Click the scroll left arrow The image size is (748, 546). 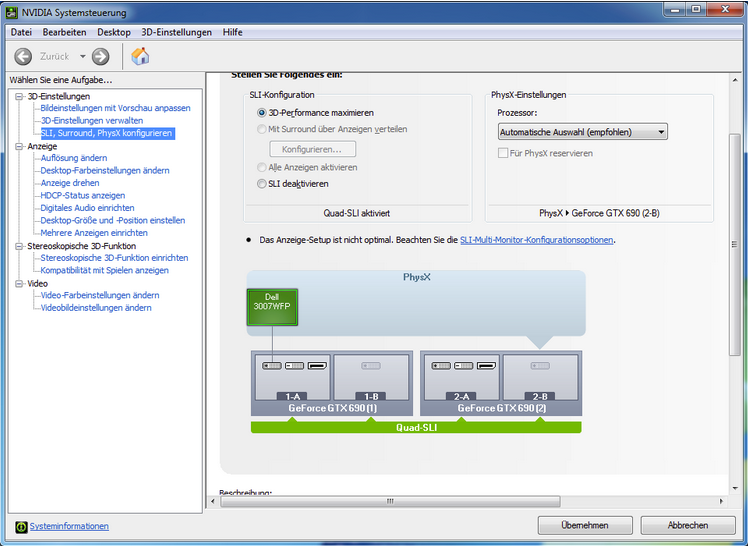[x=213, y=501]
